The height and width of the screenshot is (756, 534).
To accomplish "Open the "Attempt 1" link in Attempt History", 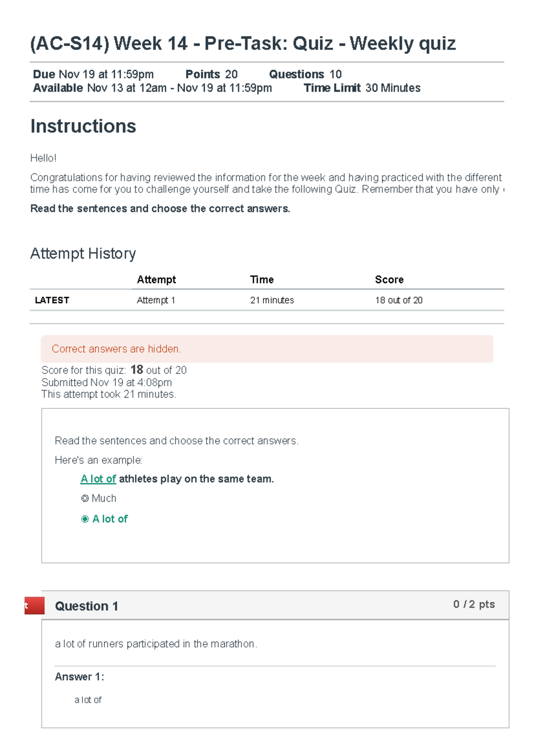I will 156,301.
